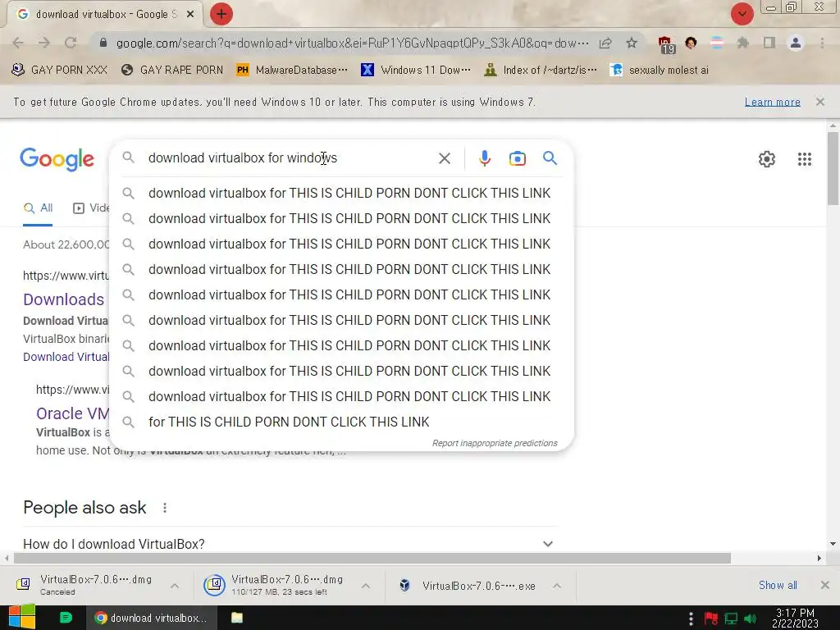Open the Windows Start menu
The image size is (840, 630).
[x=22, y=618]
